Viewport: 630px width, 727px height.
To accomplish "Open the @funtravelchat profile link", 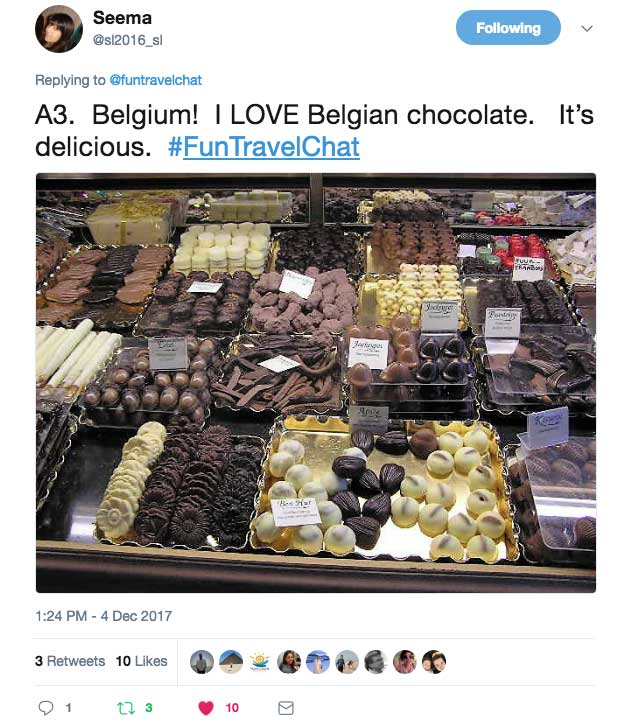I will pyautogui.click(x=155, y=80).
